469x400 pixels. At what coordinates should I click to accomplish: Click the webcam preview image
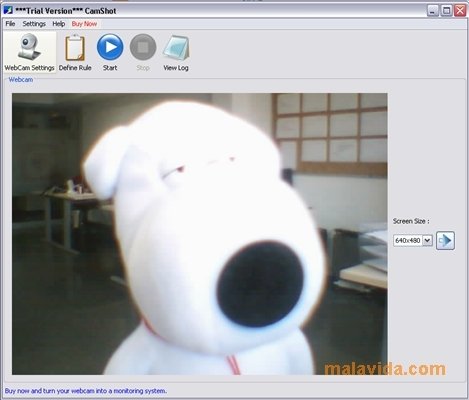(200, 234)
